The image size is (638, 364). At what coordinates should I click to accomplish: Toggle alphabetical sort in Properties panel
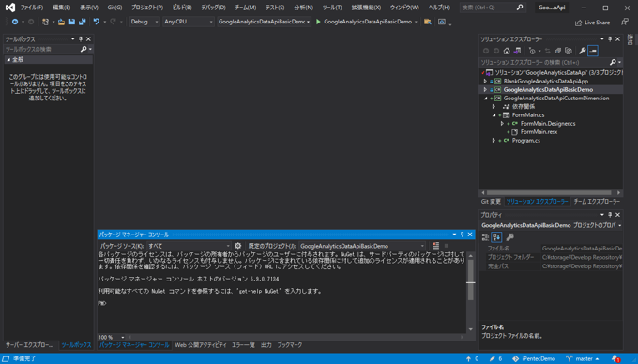[497, 237]
